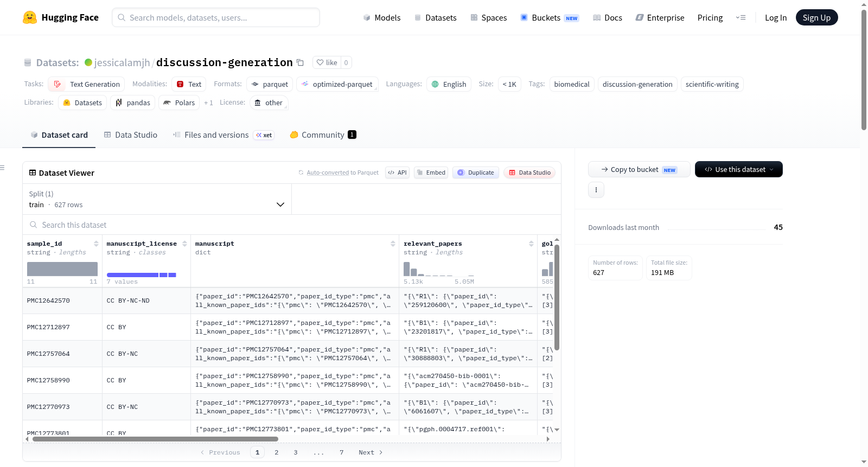Copy dataset name with the copy icon
This screenshot has width=868, height=467.
point(300,62)
